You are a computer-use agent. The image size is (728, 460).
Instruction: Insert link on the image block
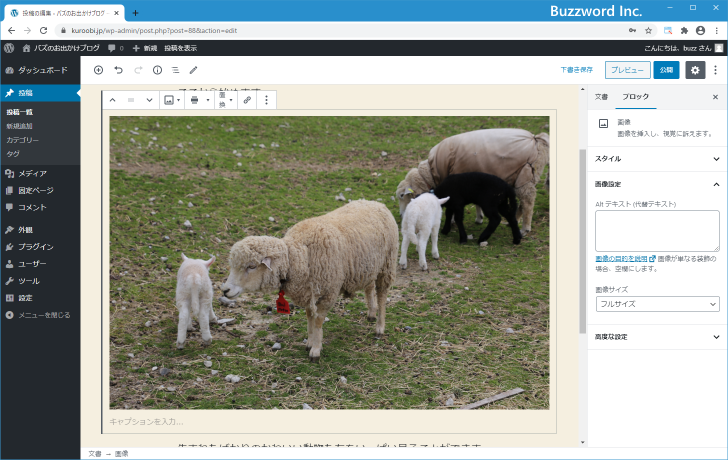coord(247,100)
